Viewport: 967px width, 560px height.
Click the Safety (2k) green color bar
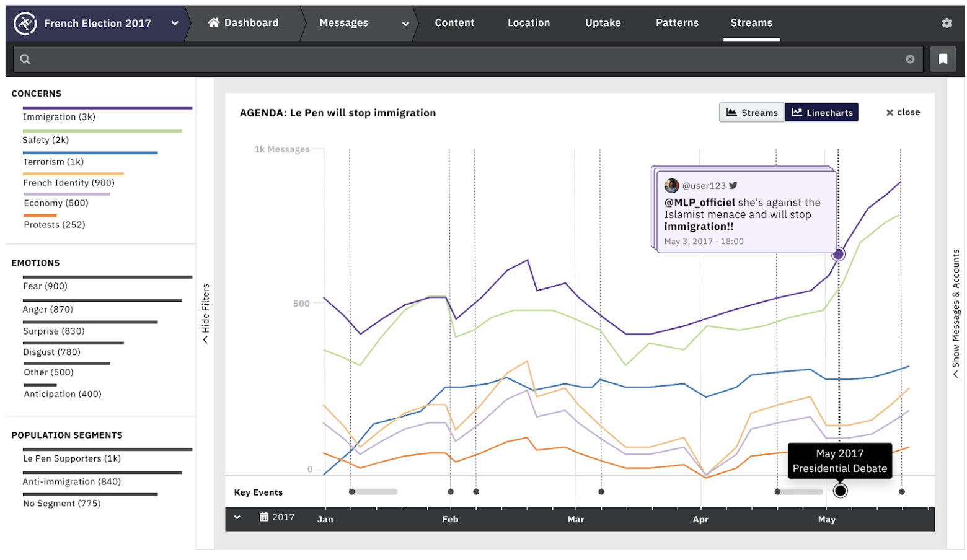pyautogui.click(x=102, y=131)
